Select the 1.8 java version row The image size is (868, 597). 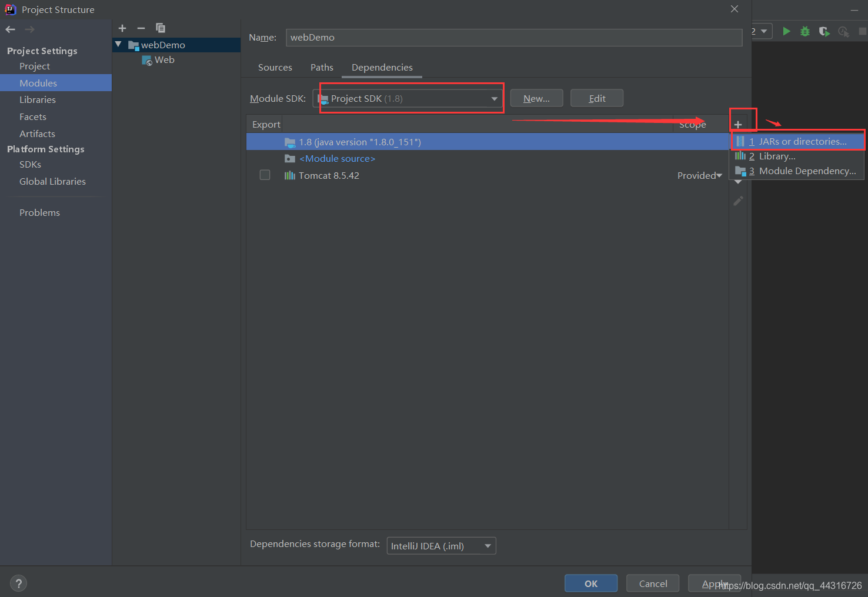pyautogui.click(x=488, y=142)
